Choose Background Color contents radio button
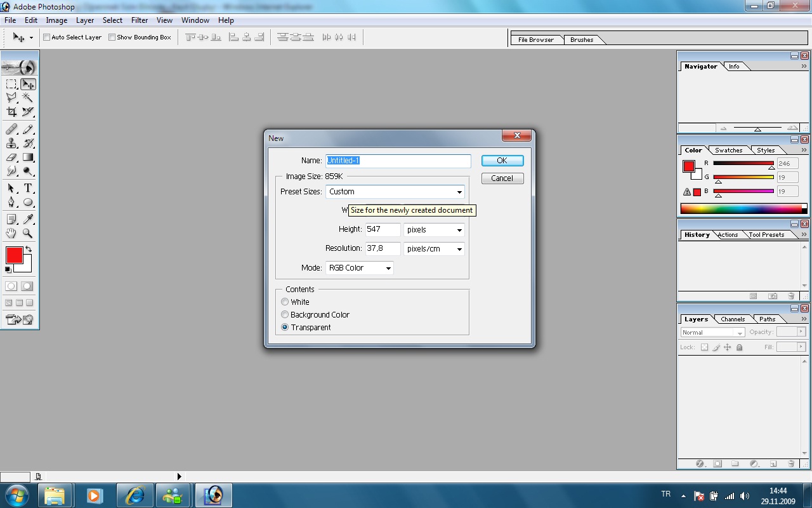This screenshot has width=812, height=508. point(285,315)
